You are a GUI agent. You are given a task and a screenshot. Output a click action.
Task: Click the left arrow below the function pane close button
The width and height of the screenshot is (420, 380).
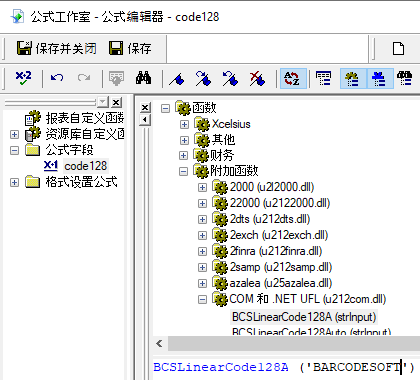pyautogui.click(x=145, y=120)
